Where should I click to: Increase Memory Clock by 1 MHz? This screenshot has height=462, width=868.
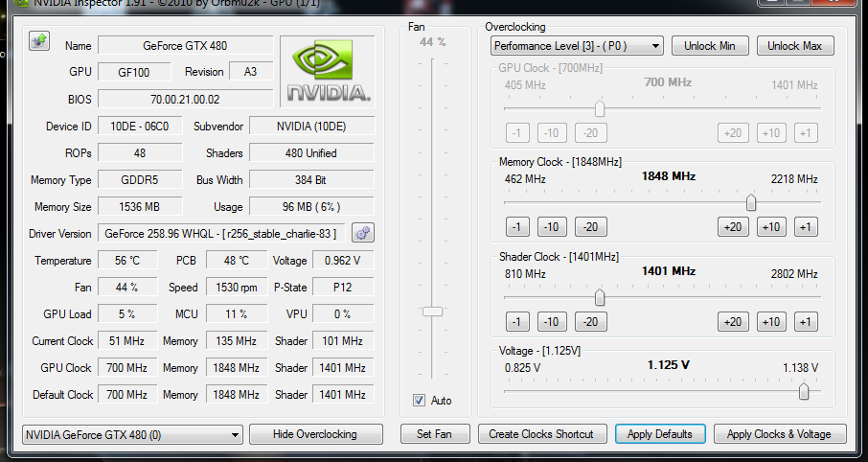pos(806,226)
